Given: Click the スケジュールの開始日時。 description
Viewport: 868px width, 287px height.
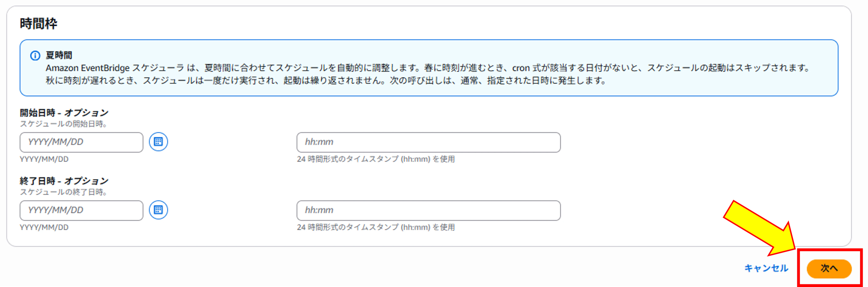Looking at the screenshot, I should pos(64,124).
